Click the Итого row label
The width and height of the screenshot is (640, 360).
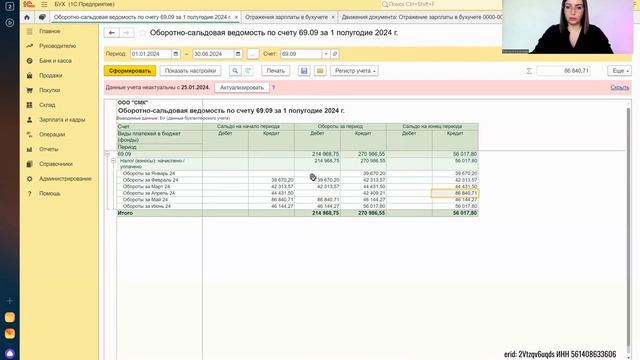tap(125, 213)
